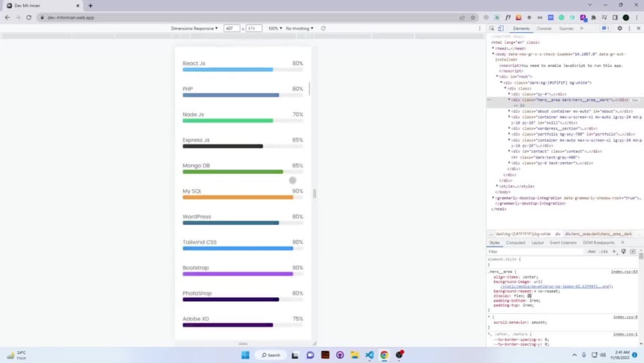Click the React Js progress bar
Viewport: 644px width, 363px height.
(243, 70)
